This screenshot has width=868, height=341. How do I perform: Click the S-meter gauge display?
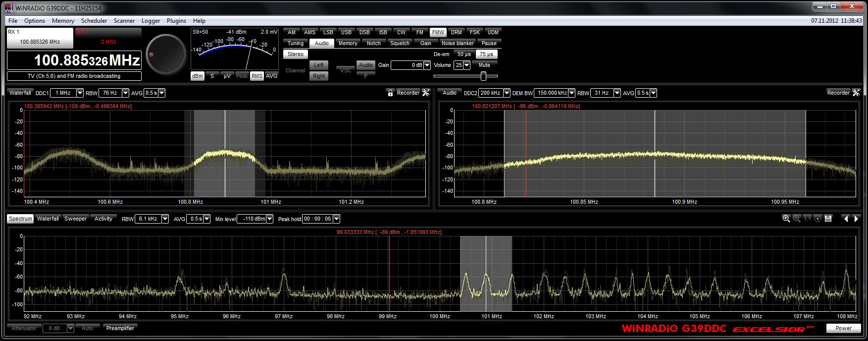click(x=235, y=49)
